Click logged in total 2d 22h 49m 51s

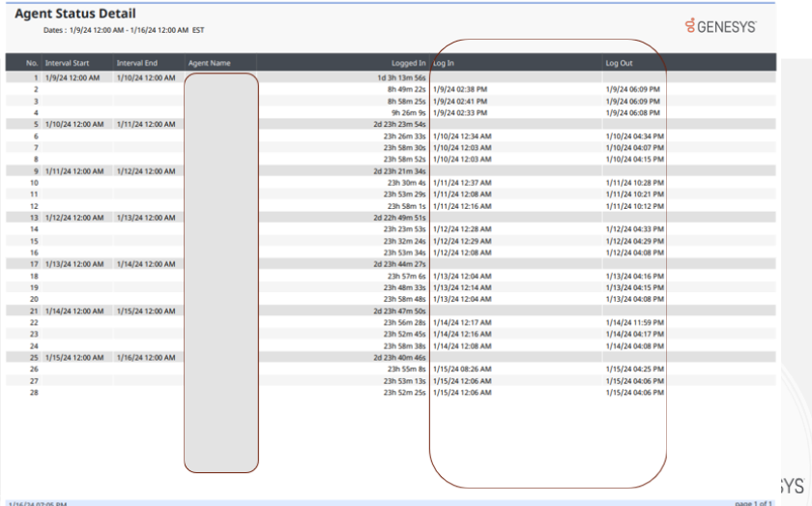click(x=400, y=218)
